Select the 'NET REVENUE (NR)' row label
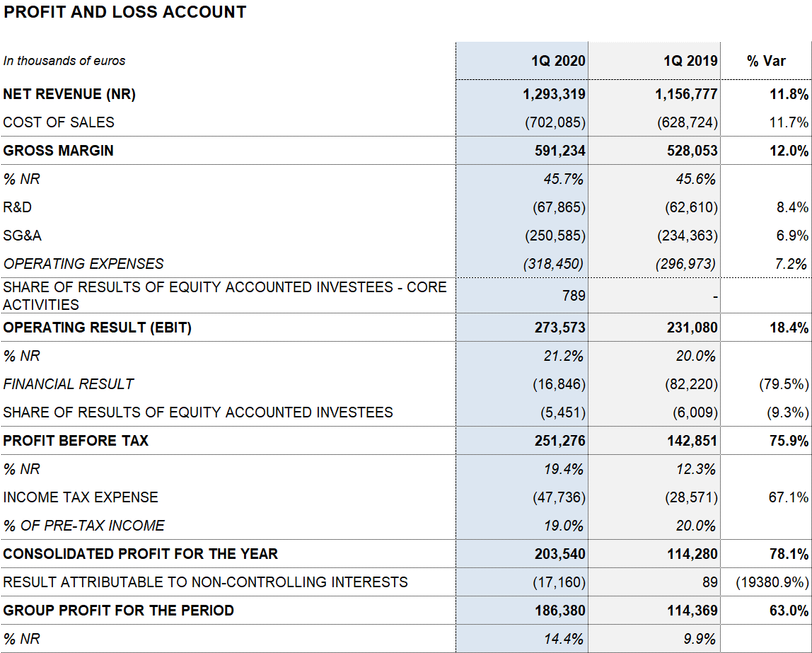 (69, 94)
